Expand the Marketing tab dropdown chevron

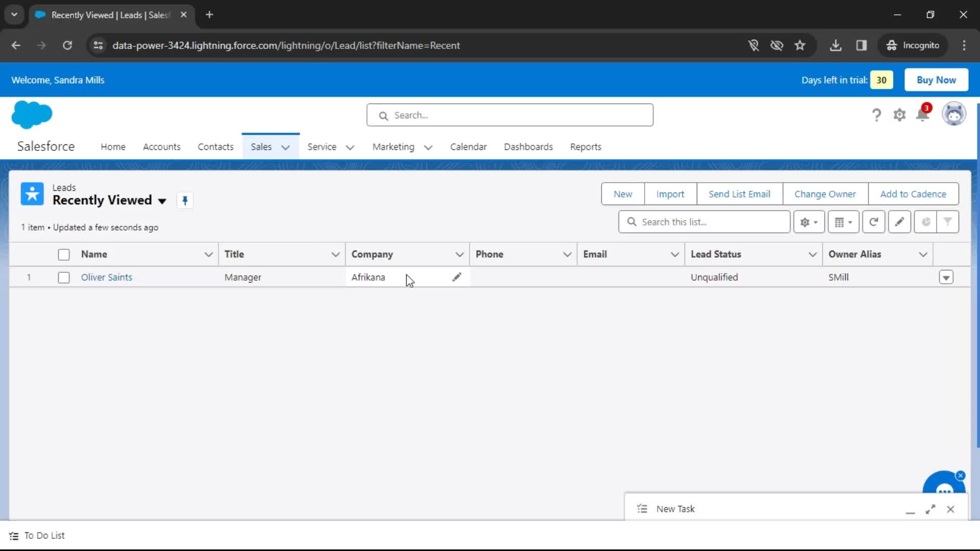click(428, 147)
